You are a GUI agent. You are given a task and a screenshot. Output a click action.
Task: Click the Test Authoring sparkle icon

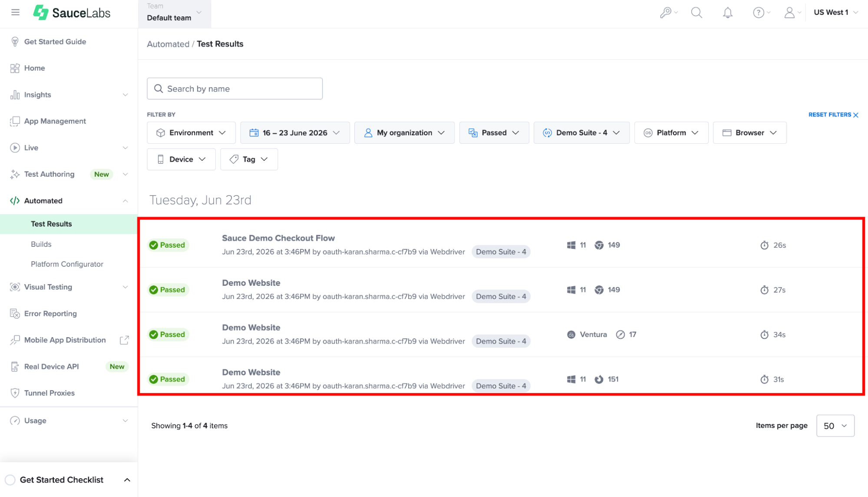[15, 174]
